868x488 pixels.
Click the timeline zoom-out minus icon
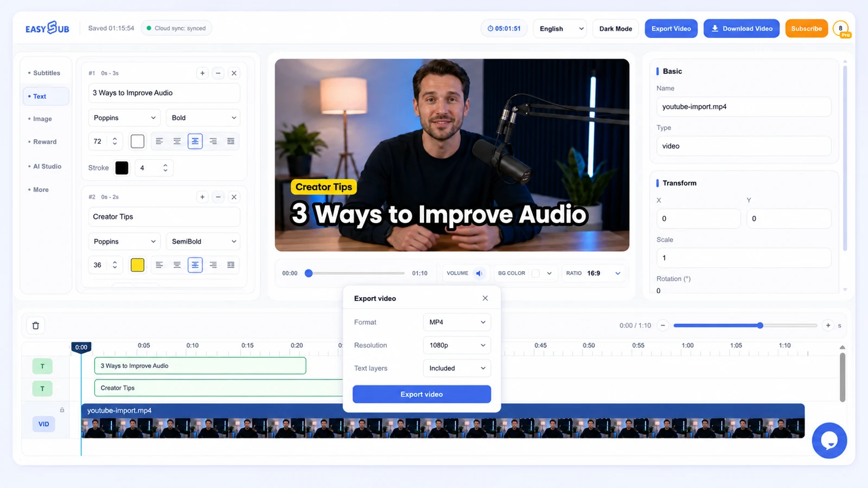662,325
